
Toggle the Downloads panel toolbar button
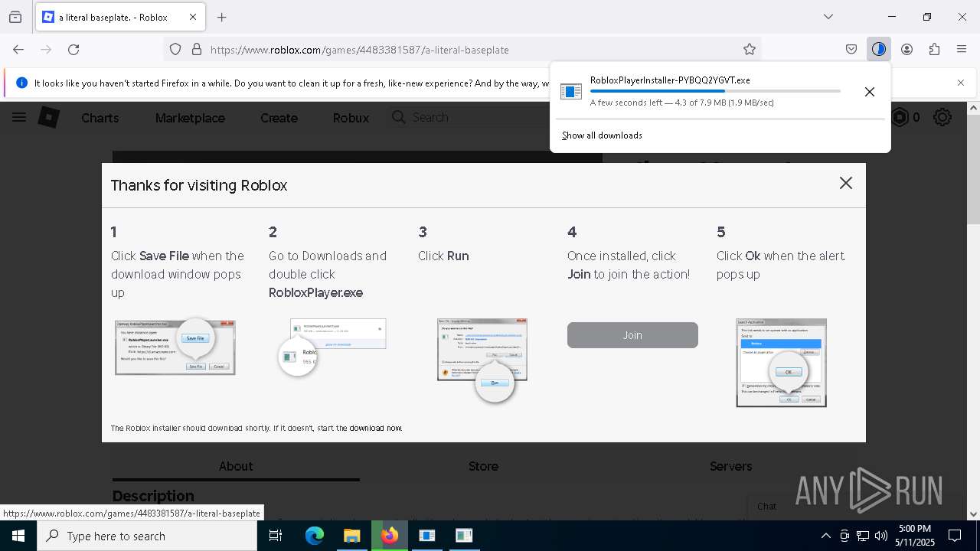coord(878,49)
